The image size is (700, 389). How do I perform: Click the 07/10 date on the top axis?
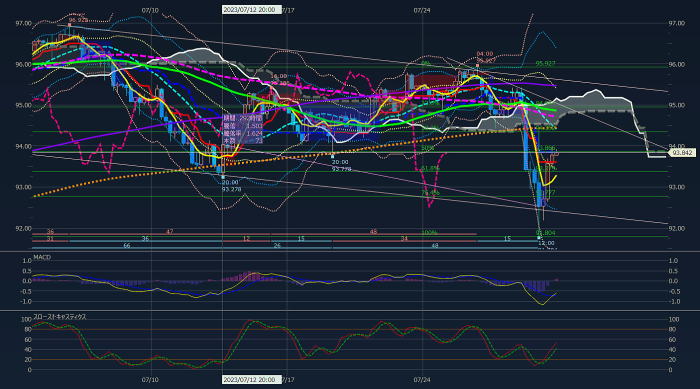click(150, 10)
